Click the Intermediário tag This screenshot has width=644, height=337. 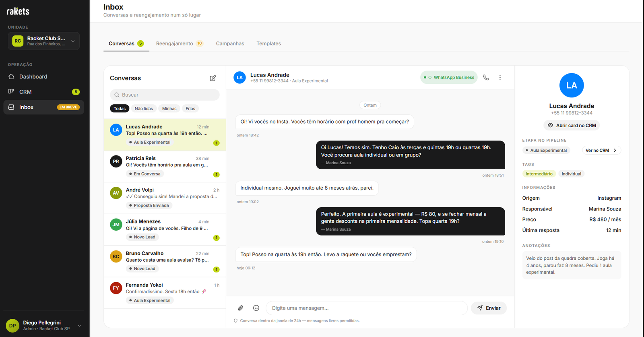[539, 174]
